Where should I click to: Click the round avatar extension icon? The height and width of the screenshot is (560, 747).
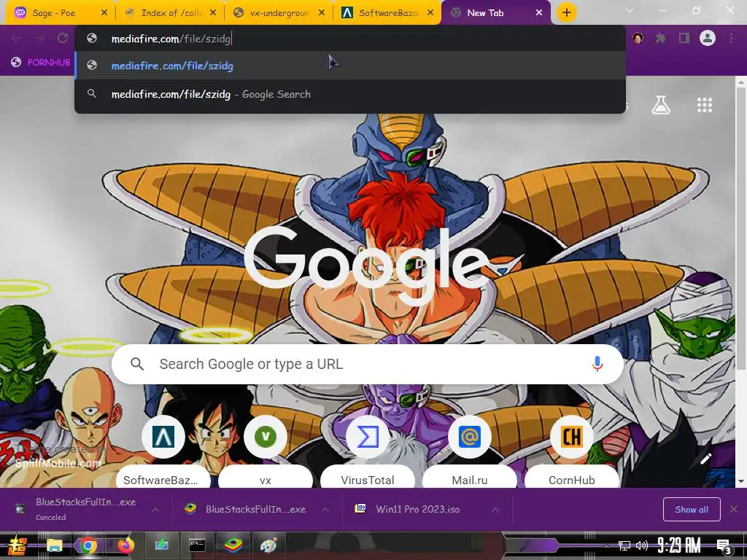[638, 38]
